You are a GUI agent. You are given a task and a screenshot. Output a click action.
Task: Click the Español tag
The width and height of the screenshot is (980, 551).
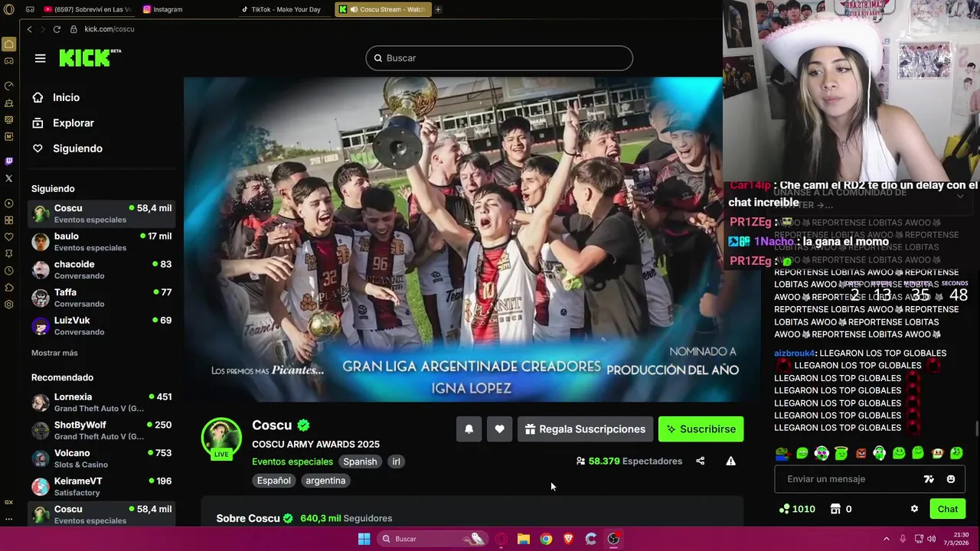click(x=273, y=481)
